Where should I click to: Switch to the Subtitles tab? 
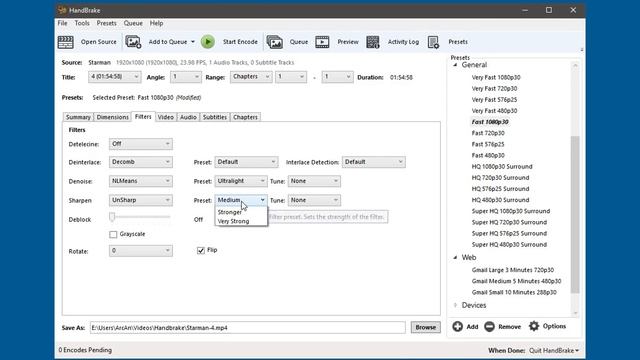click(215, 117)
